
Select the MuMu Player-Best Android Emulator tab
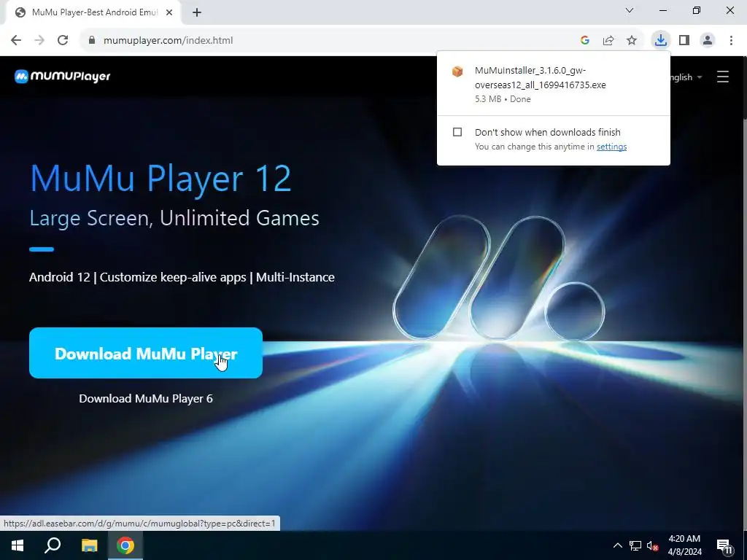click(94, 12)
